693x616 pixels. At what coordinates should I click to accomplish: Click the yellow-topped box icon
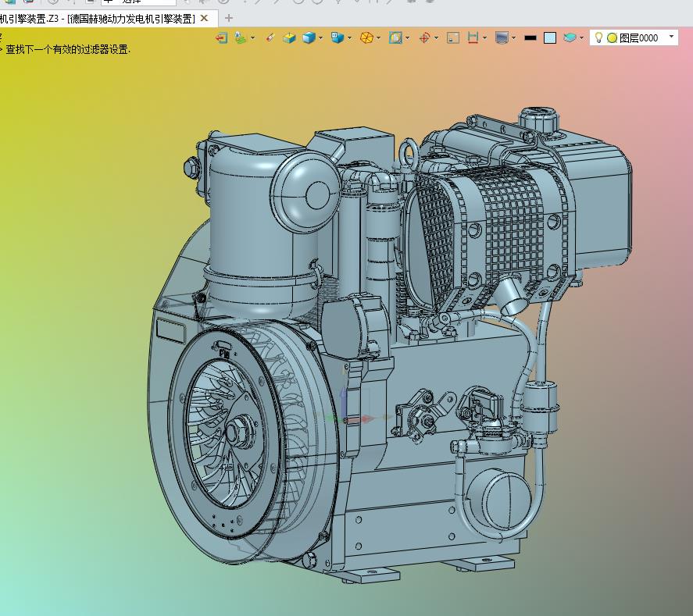point(289,37)
